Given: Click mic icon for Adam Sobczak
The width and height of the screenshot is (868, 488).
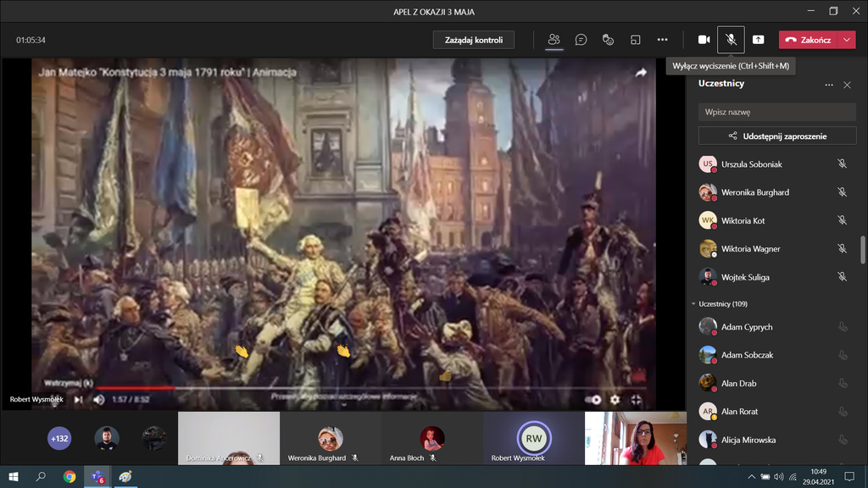Looking at the screenshot, I should click(843, 355).
